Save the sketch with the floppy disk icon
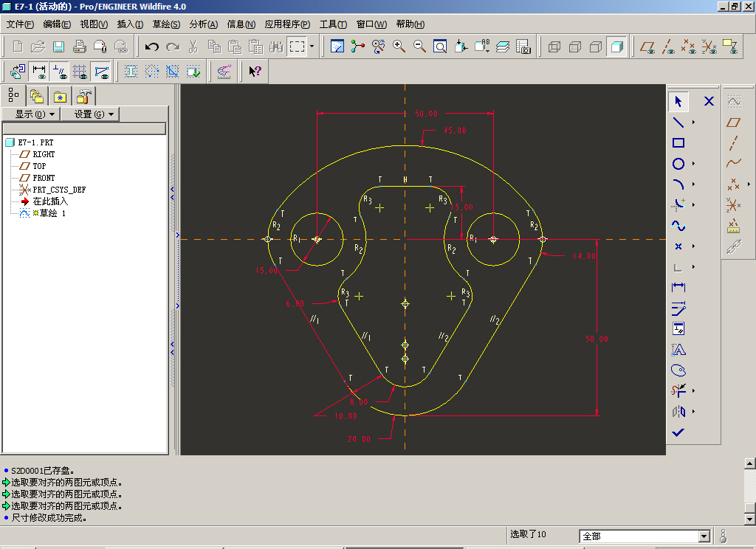The width and height of the screenshot is (756, 549). coord(59,46)
